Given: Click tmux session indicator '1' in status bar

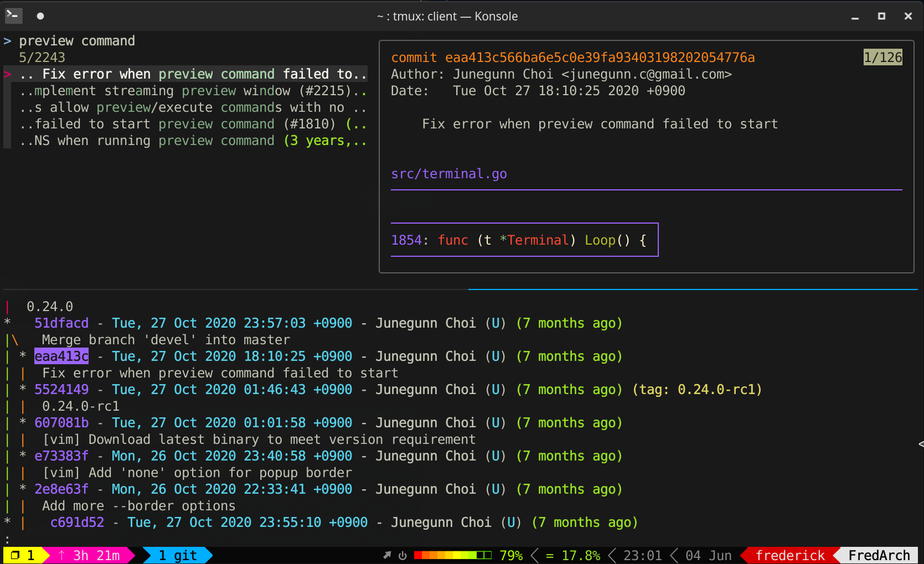Looking at the screenshot, I should click(23, 555).
